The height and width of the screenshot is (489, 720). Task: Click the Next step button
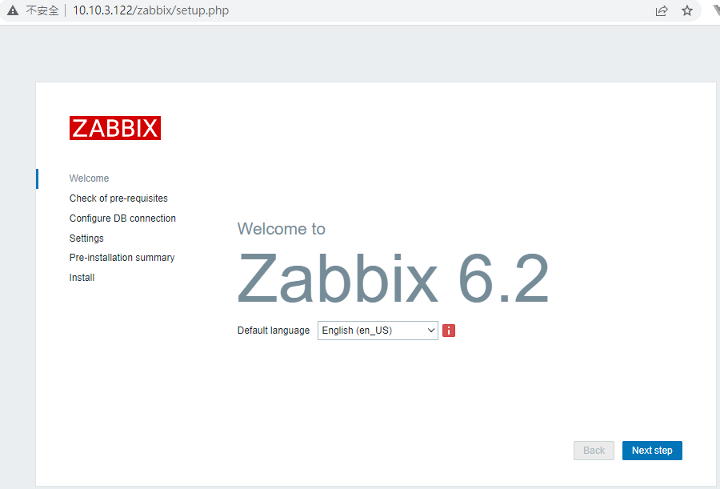pyautogui.click(x=652, y=450)
